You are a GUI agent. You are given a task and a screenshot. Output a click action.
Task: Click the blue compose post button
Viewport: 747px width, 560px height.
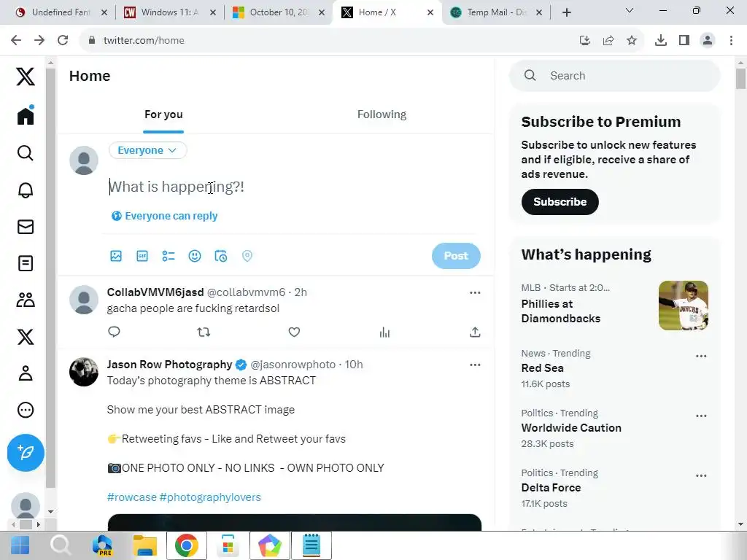click(26, 452)
